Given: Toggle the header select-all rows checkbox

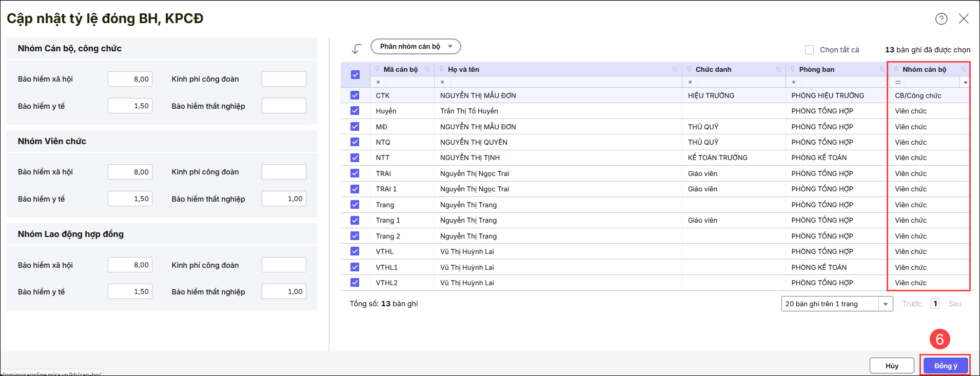Looking at the screenshot, I should coord(355,75).
